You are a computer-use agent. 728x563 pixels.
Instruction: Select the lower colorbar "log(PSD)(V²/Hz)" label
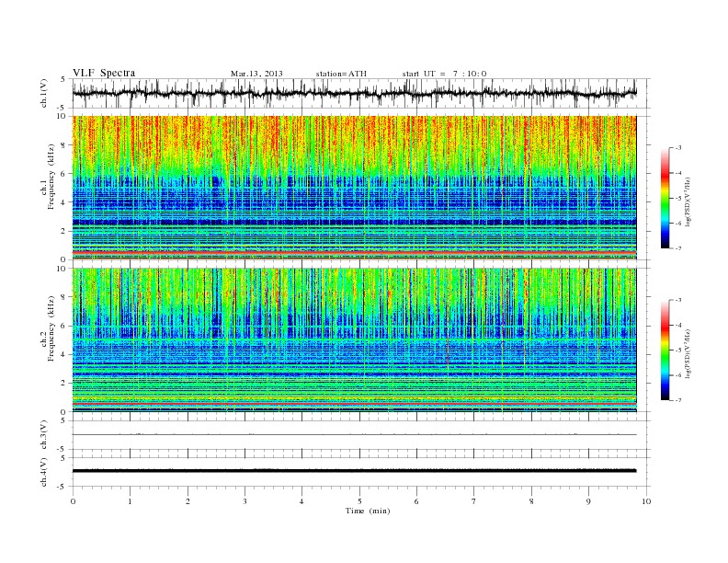[688, 353]
